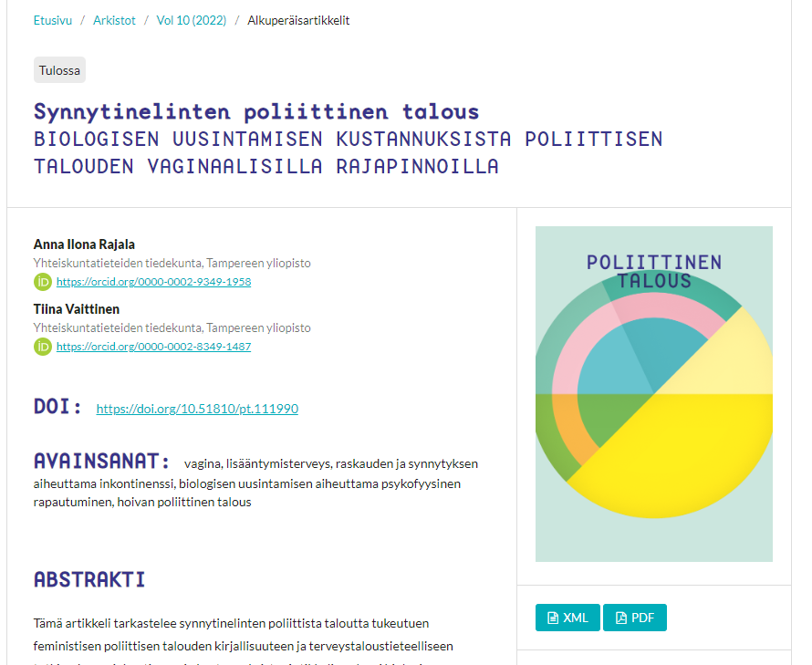
Task: Click the article title Synnytinelinten poliittinen talous
Action: 256,112
